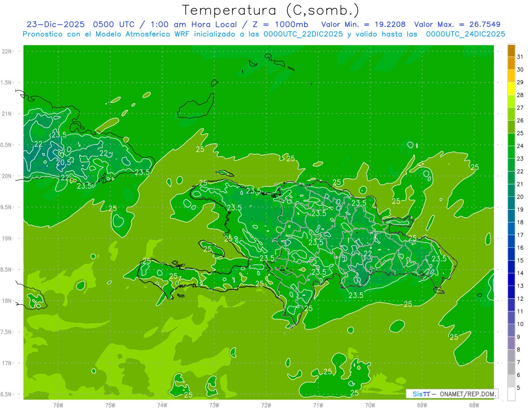
Task: Click the "20" color scale label
Action: coord(520,197)
